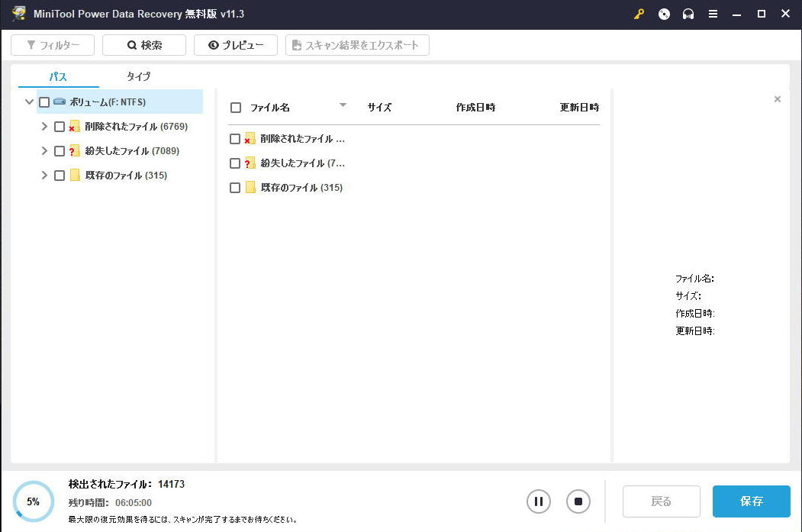Click the headset support icon
The width and height of the screenshot is (802, 532).
(688, 13)
